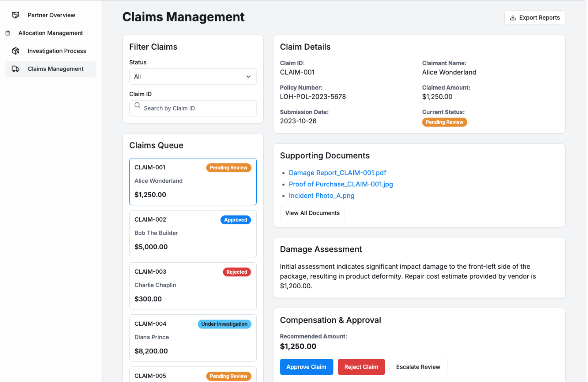
Task: Click the Rejected badge on CLAIM-003
Action: 236,272
